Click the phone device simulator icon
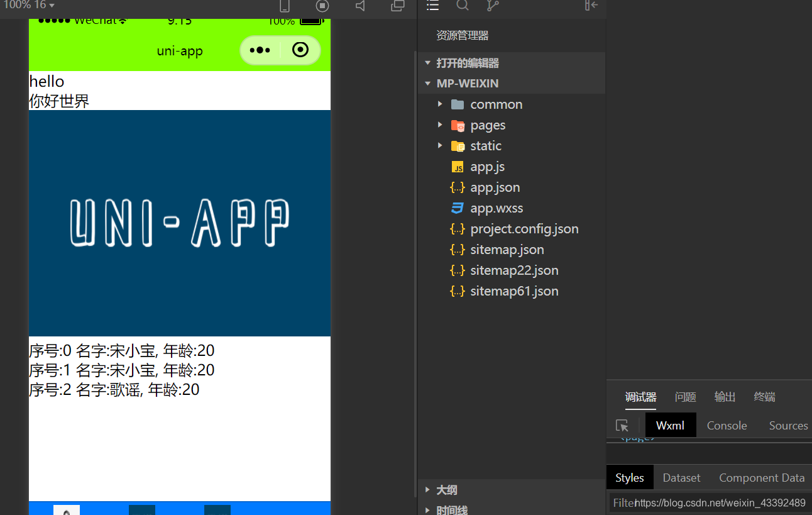 click(284, 6)
